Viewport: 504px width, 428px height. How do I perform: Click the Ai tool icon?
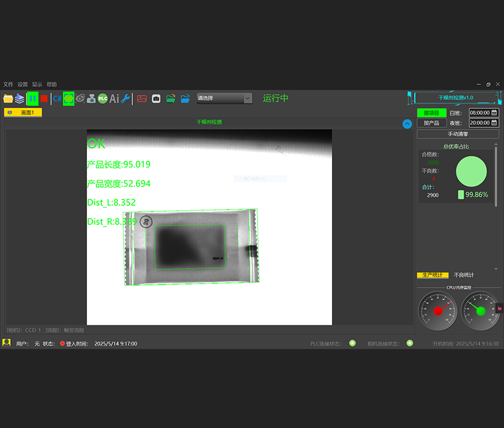click(x=114, y=98)
